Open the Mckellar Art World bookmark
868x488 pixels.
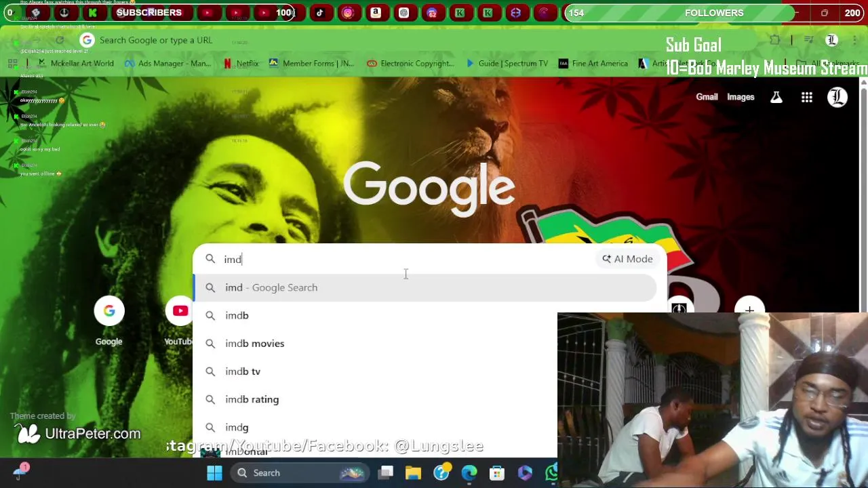coord(75,63)
